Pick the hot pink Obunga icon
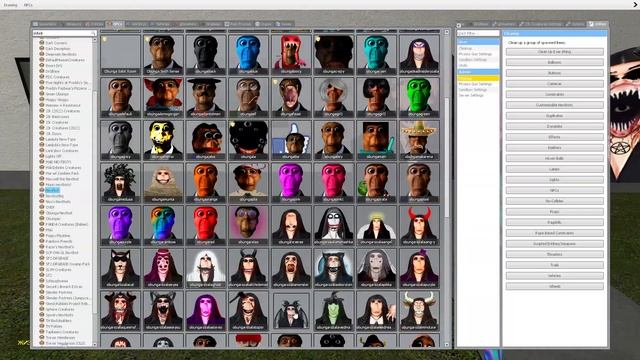Screen dimensions: 640x360 [x=333, y=182]
